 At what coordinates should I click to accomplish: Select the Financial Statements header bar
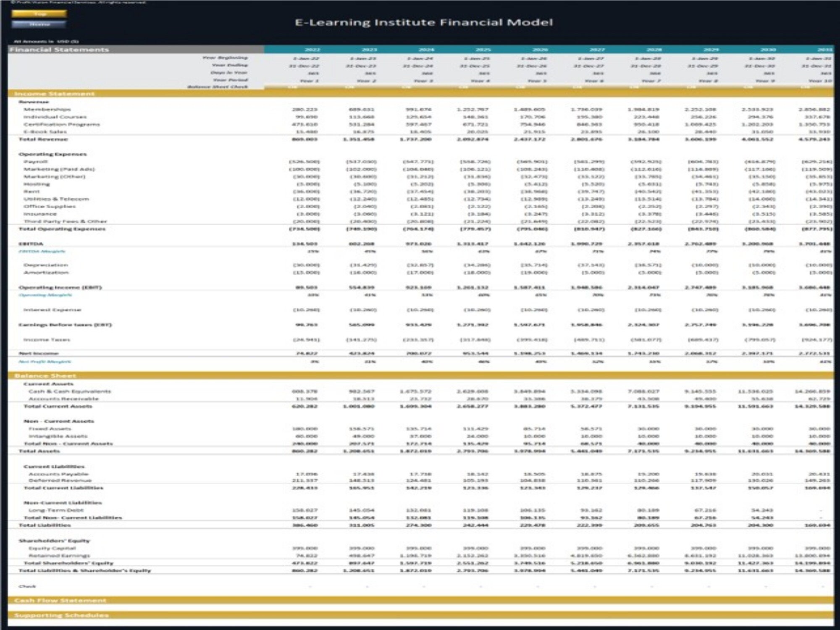(x=59, y=50)
